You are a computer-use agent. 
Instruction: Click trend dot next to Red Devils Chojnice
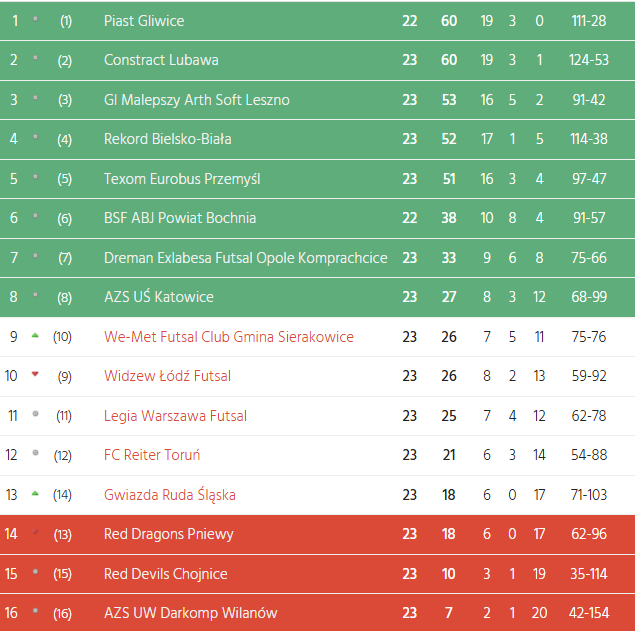pyautogui.click(x=35, y=573)
